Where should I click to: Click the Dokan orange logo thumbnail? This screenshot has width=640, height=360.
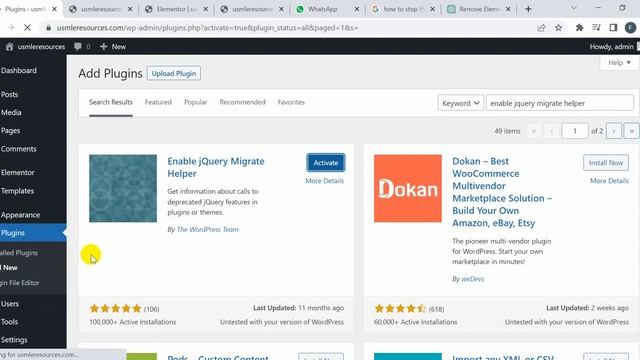pyautogui.click(x=408, y=188)
